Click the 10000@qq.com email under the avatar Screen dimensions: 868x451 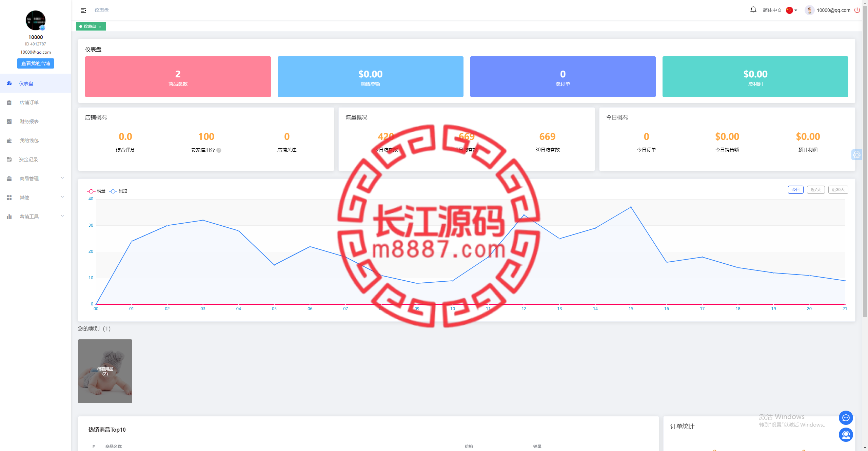[x=36, y=52]
